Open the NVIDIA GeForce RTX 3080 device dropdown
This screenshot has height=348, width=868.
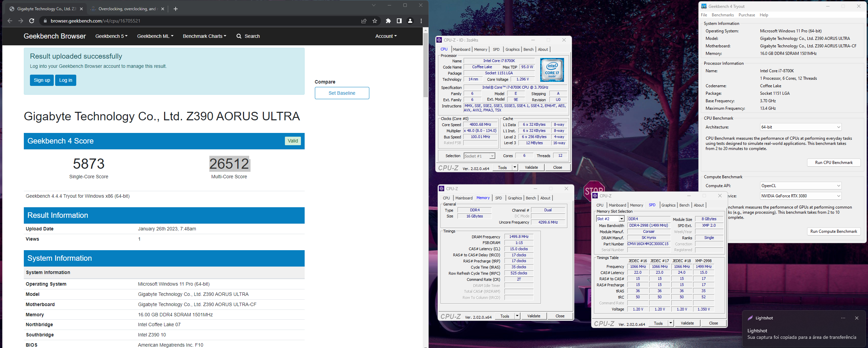coord(801,196)
